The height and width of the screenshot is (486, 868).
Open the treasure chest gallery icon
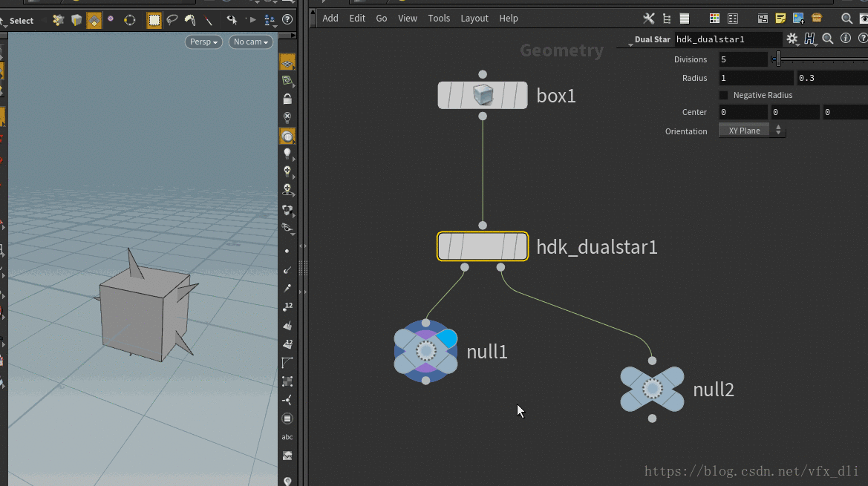pyautogui.click(x=817, y=19)
